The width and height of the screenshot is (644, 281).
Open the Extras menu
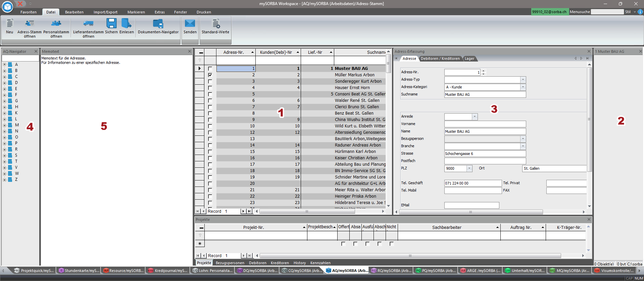coord(160,12)
